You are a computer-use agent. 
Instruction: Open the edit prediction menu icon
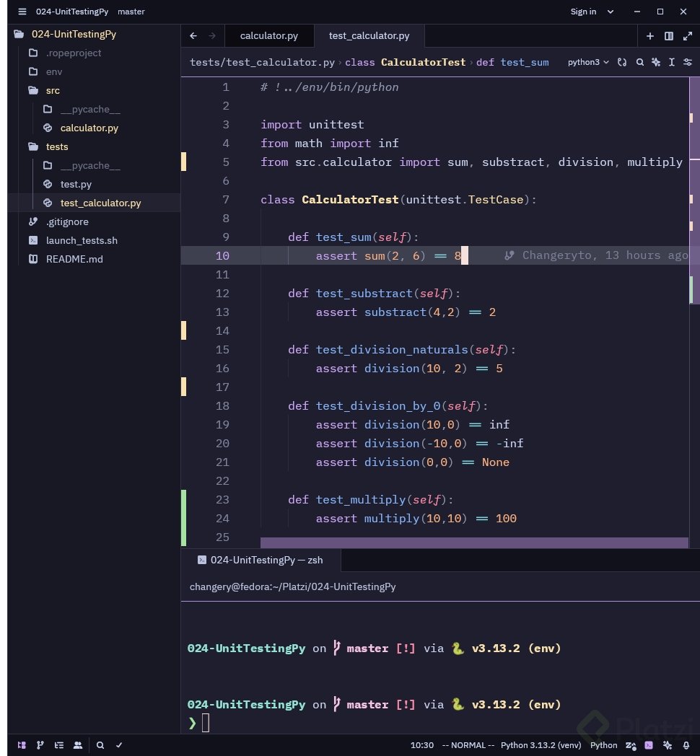pyautogui.click(x=631, y=745)
